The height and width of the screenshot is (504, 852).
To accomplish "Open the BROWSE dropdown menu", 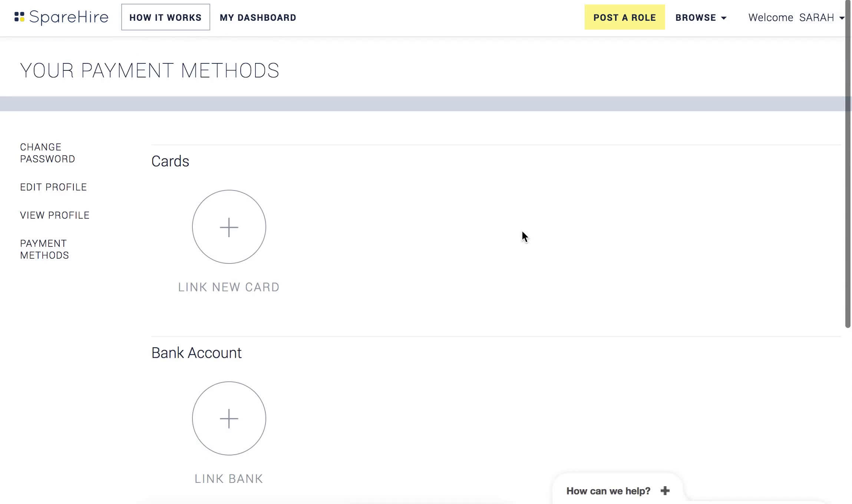I will point(701,17).
